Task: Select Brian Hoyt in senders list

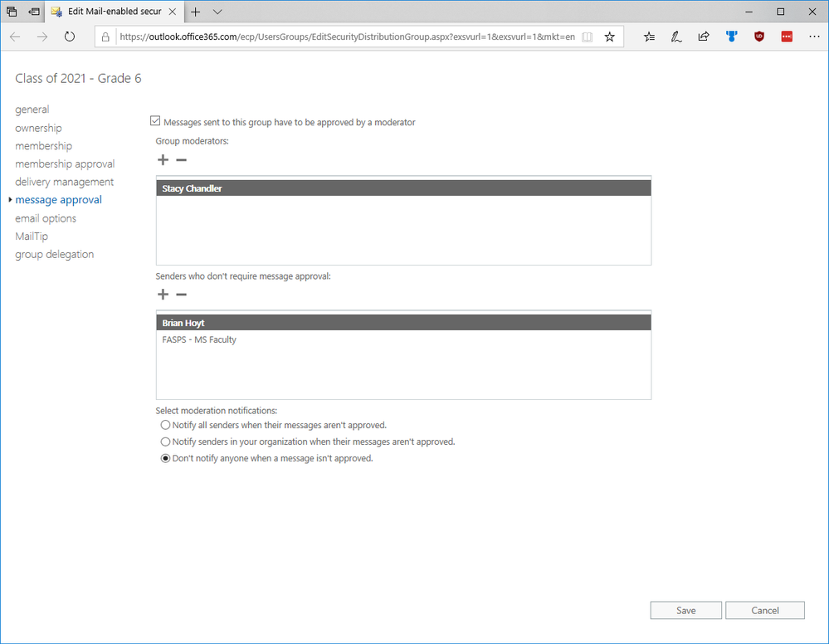Action: [403, 323]
